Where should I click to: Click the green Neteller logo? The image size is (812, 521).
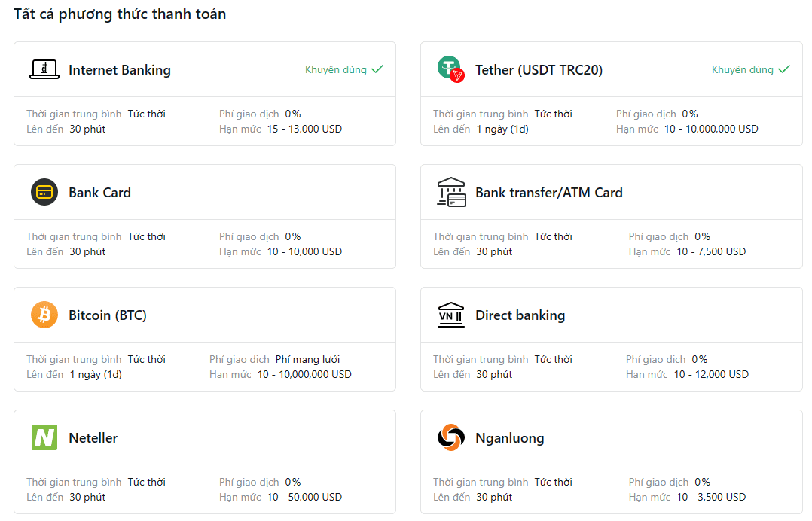pyautogui.click(x=44, y=437)
